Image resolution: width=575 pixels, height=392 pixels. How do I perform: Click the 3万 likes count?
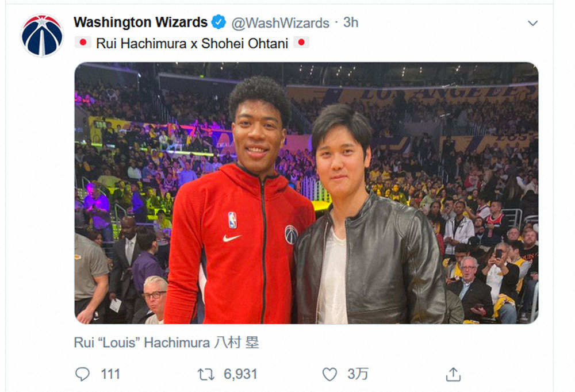tap(358, 374)
